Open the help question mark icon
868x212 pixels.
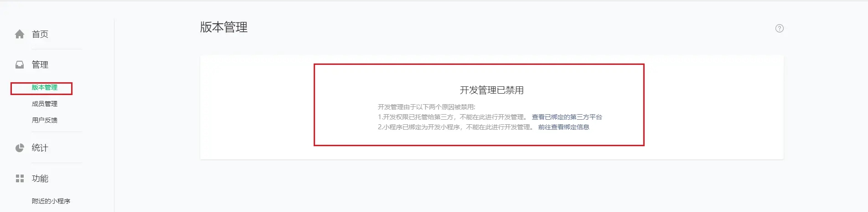click(780, 28)
